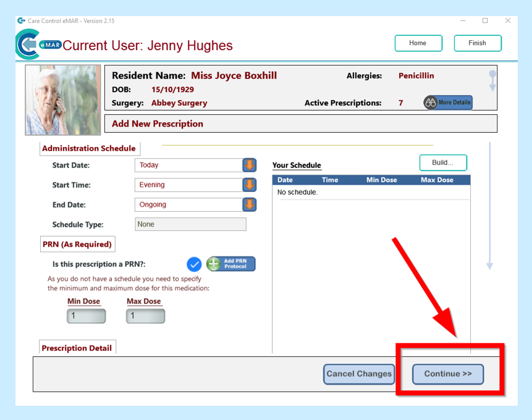Click the binoculars More Details icon
Viewport: 532px width, 420px height.
(431, 102)
